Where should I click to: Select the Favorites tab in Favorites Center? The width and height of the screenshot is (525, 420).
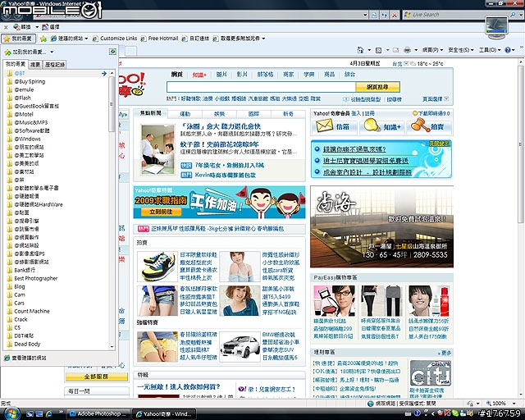[16, 64]
